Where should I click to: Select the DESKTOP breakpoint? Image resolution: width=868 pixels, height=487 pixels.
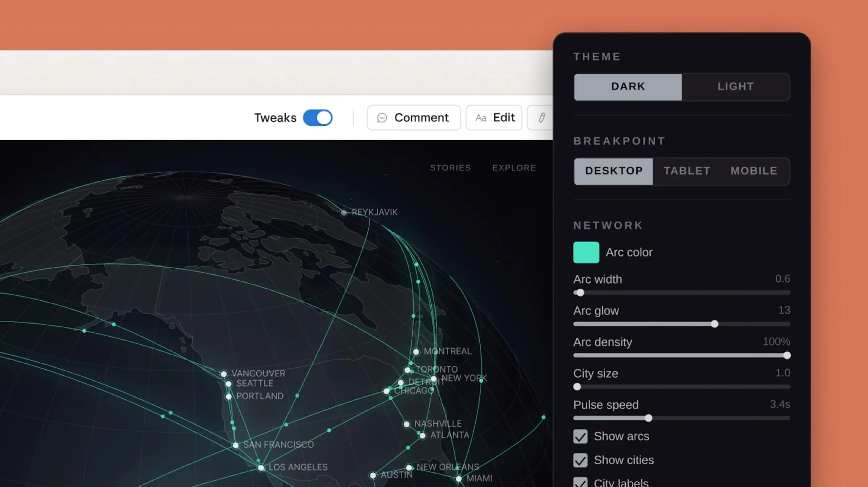click(614, 171)
